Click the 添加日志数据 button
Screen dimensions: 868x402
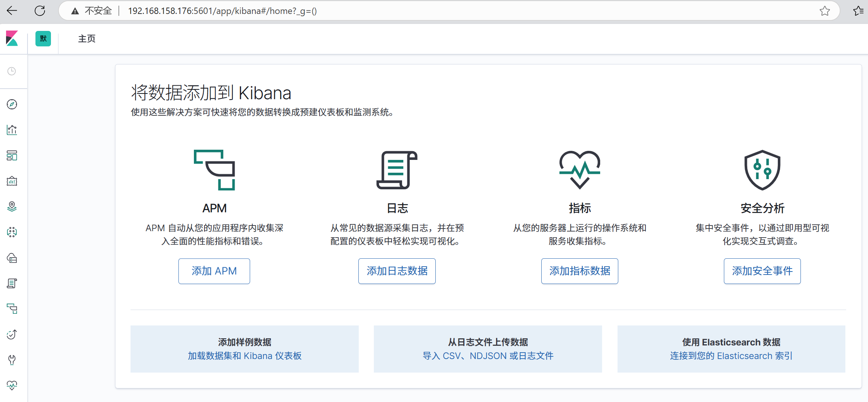point(397,271)
